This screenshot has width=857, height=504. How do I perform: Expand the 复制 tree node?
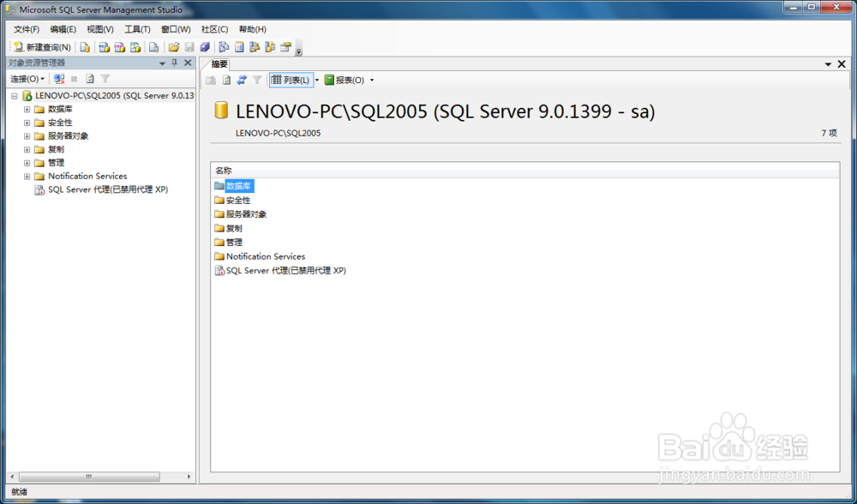click(27, 149)
